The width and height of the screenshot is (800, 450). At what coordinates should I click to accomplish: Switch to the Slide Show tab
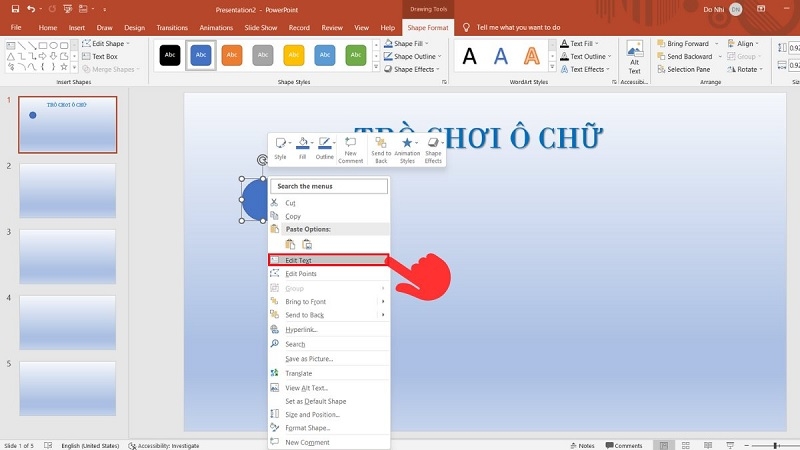(x=260, y=28)
